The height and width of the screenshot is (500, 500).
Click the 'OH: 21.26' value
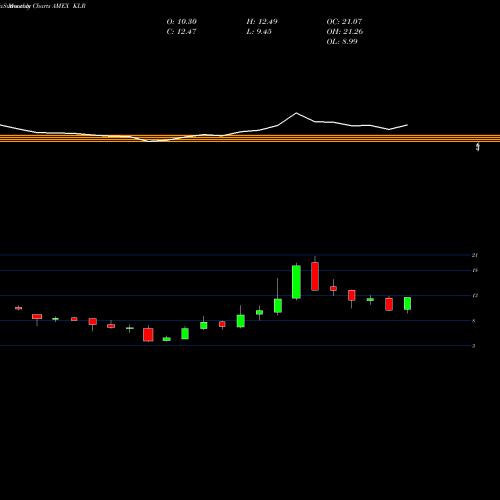(345, 32)
